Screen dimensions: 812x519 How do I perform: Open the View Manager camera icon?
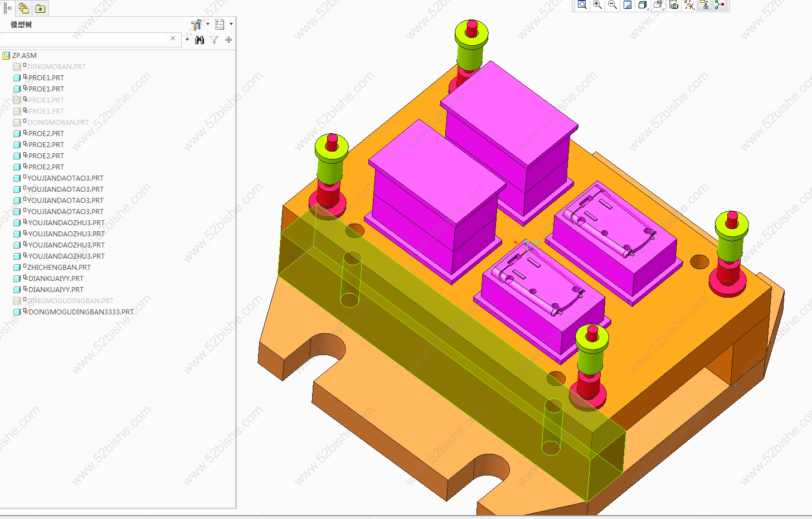click(x=674, y=5)
